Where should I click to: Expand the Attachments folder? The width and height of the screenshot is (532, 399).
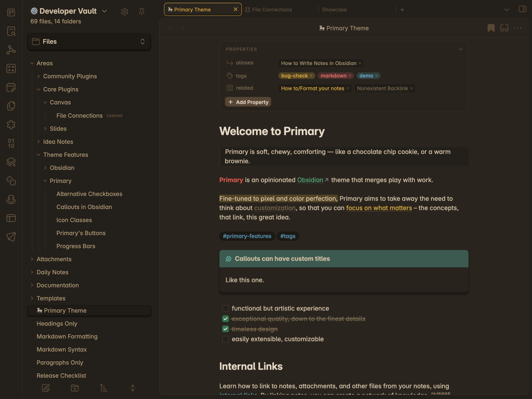coord(32,259)
